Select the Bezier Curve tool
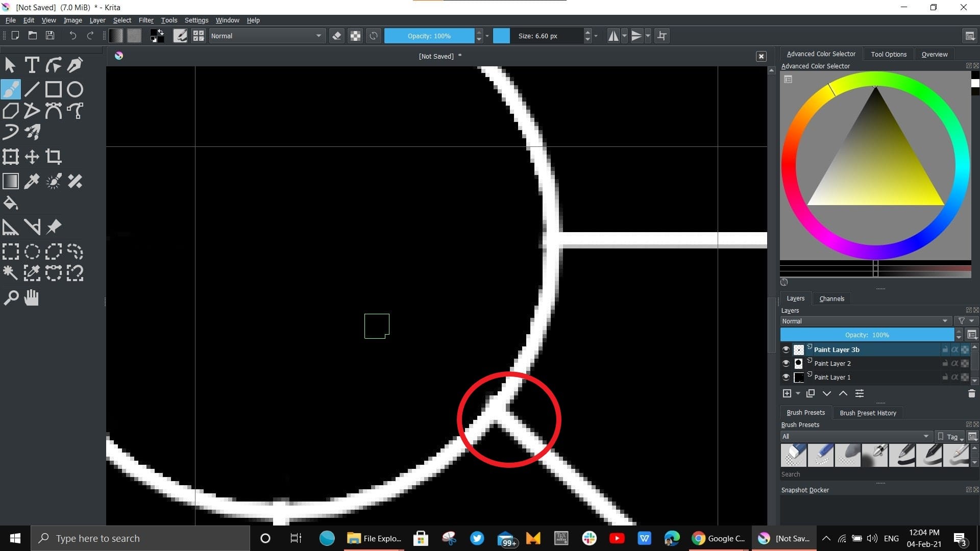This screenshot has width=980, height=551. click(x=53, y=111)
